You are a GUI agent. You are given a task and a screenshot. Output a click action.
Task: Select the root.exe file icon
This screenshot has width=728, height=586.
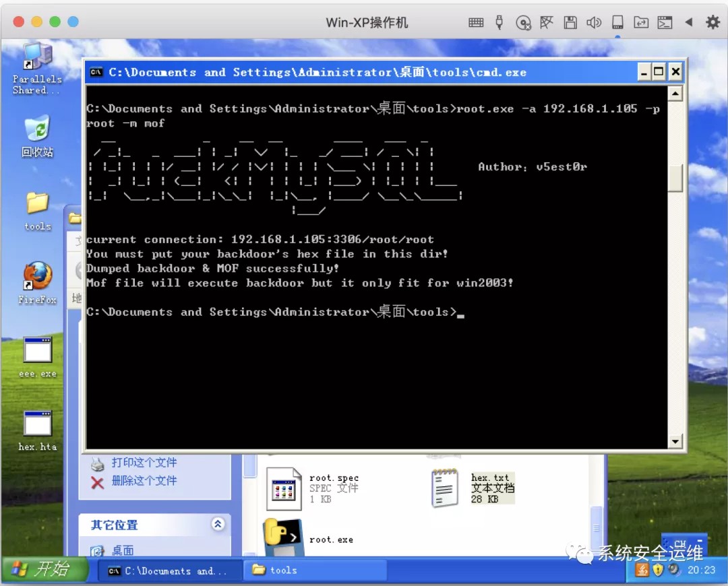point(283,538)
